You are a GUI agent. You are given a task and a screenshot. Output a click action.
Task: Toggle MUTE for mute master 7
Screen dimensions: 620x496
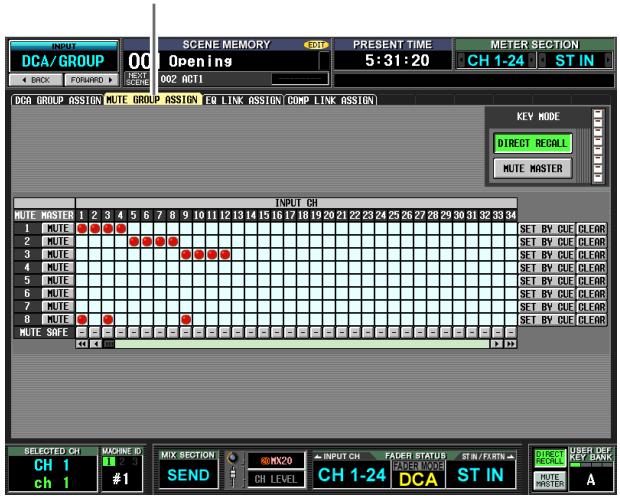(x=58, y=307)
